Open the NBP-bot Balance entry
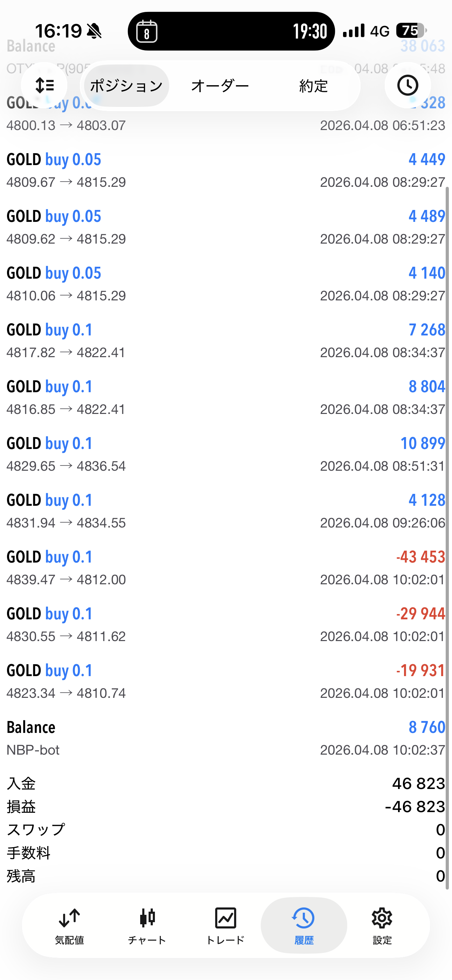 tap(226, 738)
